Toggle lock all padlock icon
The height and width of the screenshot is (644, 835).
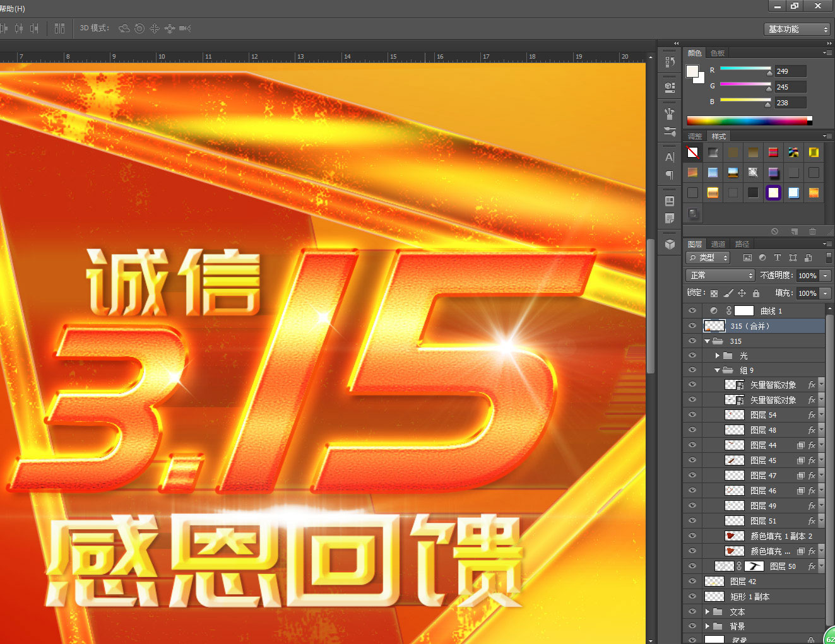[756, 293]
